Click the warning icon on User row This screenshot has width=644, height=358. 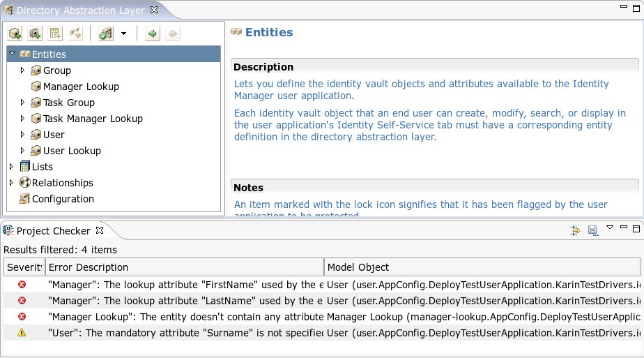tap(22, 332)
